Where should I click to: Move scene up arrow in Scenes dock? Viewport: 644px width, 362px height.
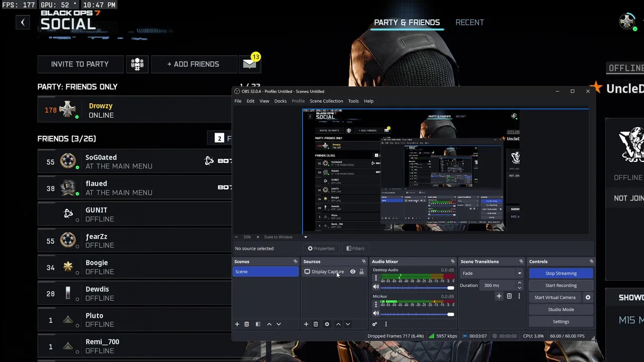(269, 324)
